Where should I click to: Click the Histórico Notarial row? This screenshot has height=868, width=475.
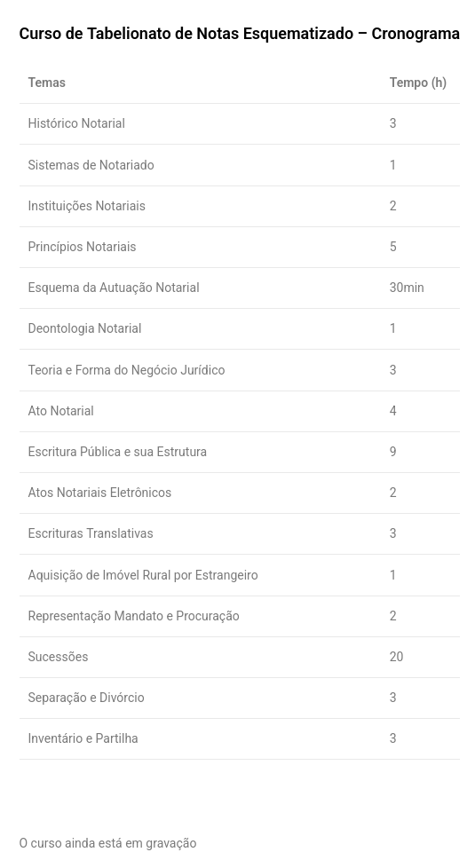(239, 123)
